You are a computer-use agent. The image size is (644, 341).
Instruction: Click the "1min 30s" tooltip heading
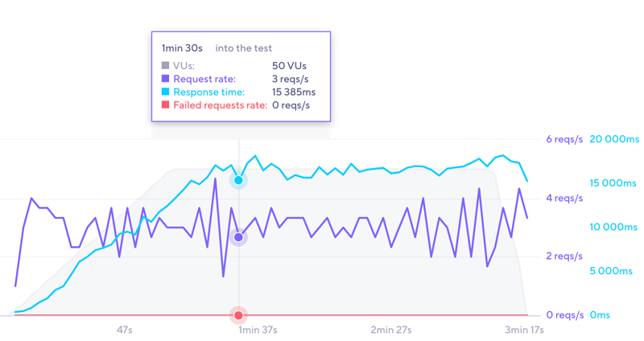[x=182, y=48]
